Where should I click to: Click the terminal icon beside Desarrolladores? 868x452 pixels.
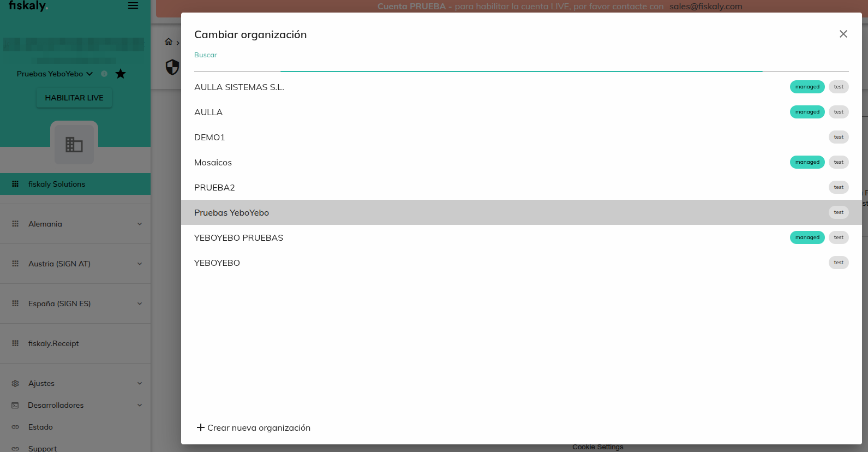pyautogui.click(x=15, y=405)
